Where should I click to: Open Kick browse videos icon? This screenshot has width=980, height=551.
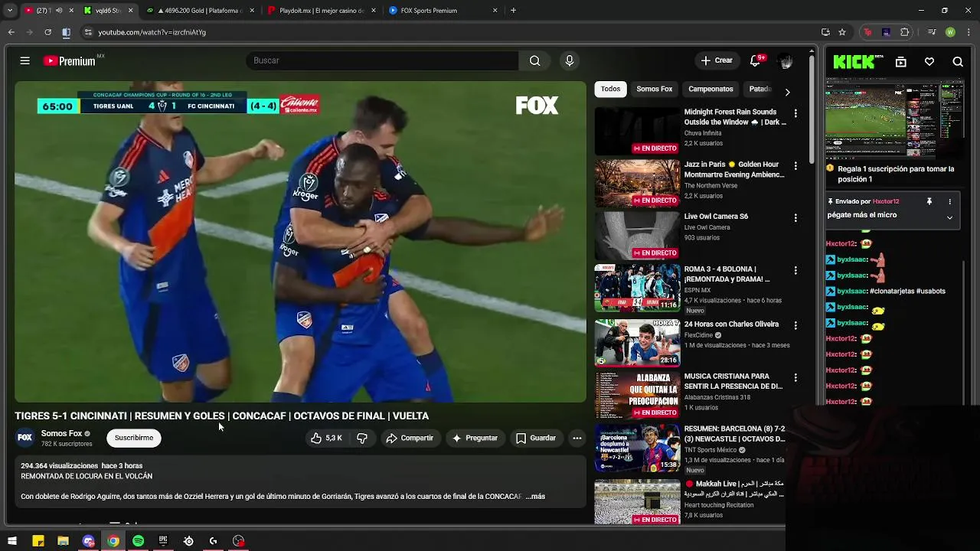click(901, 62)
